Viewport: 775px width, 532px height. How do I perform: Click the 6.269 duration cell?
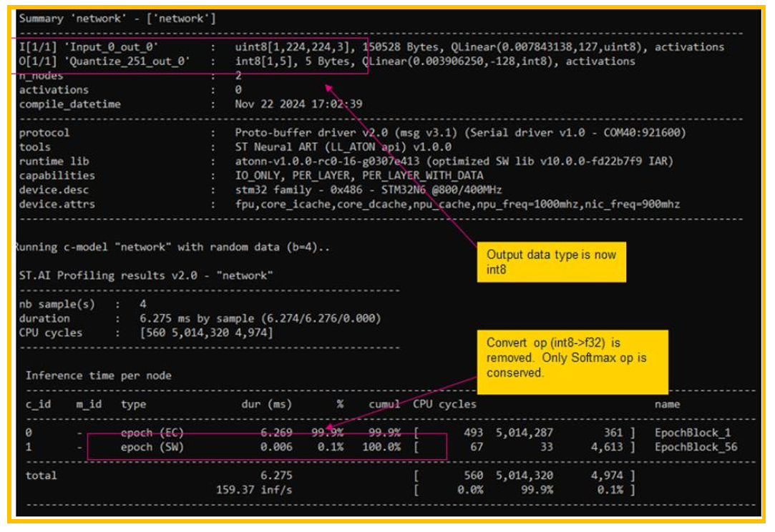(x=276, y=433)
